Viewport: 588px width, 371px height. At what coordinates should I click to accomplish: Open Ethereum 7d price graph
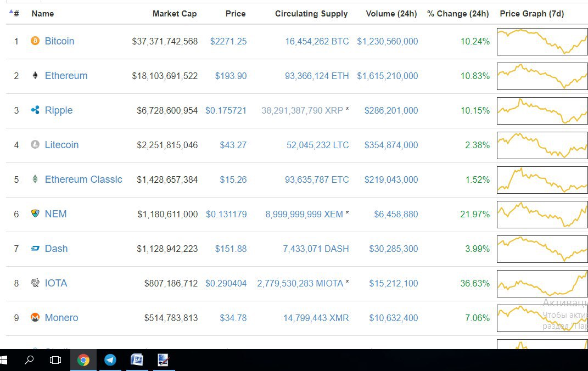click(542, 76)
